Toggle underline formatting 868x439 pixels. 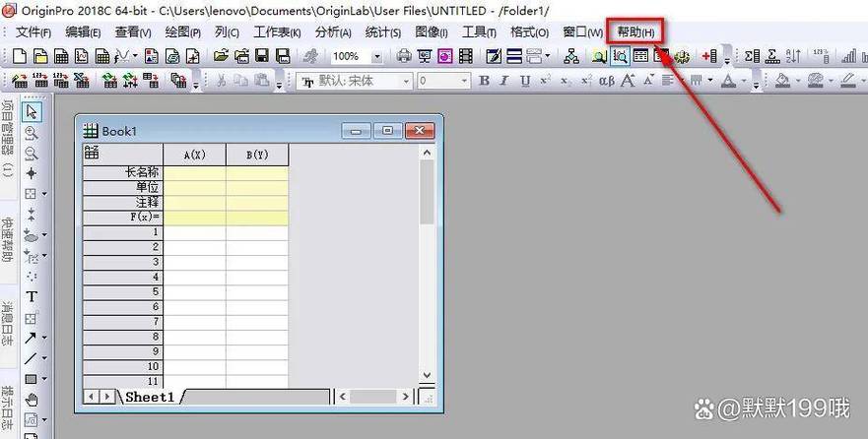(525, 82)
